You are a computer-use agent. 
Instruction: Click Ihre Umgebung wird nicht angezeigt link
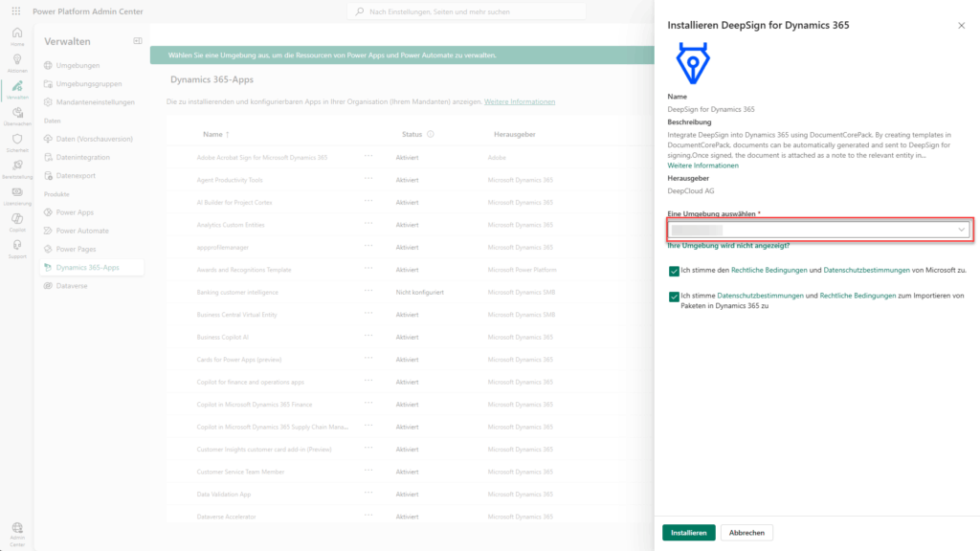[728, 246]
